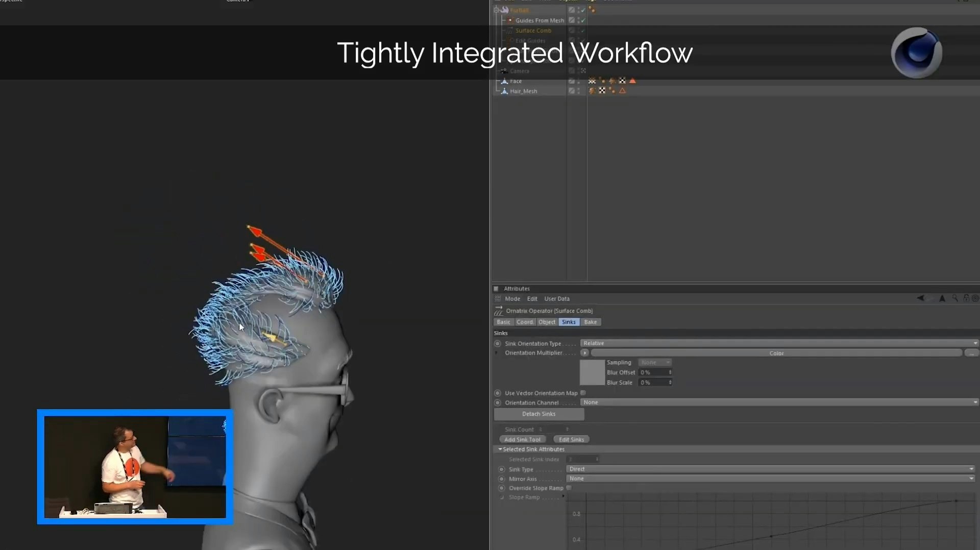The width and height of the screenshot is (980, 550).
Task: Select the orange triangle tag on Face row
Action: point(632,81)
